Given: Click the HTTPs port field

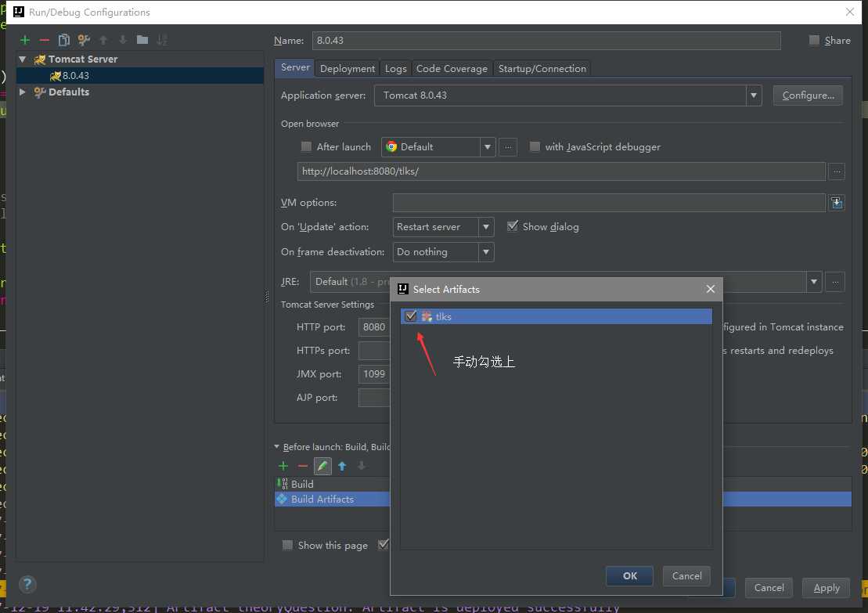Looking at the screenshot, I should tap(374, 351).
